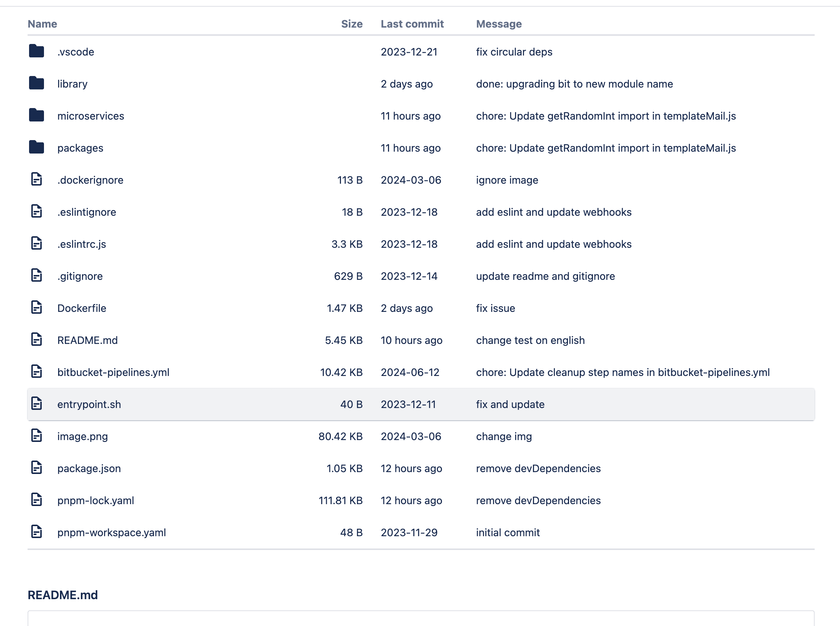
Task: Open the "change img" commit message
Action: pos(504,436)
